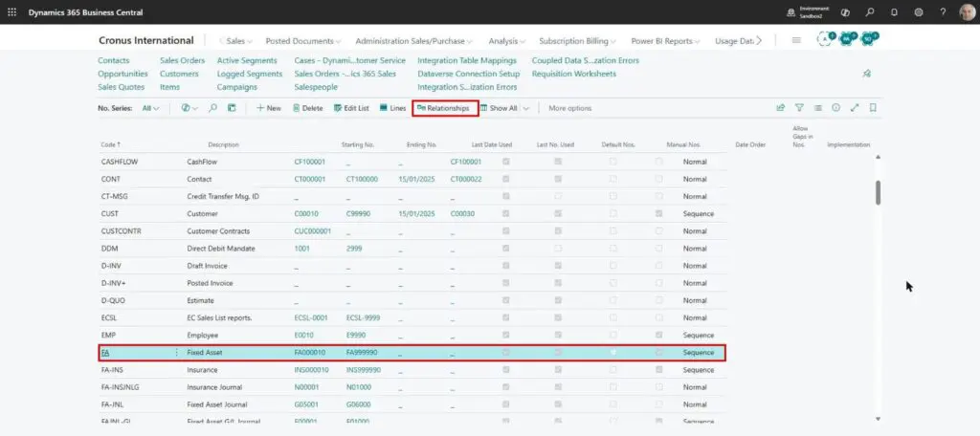
Task: Click the dashed 'A' hexagon badge
Action: (x=826, y=39)
